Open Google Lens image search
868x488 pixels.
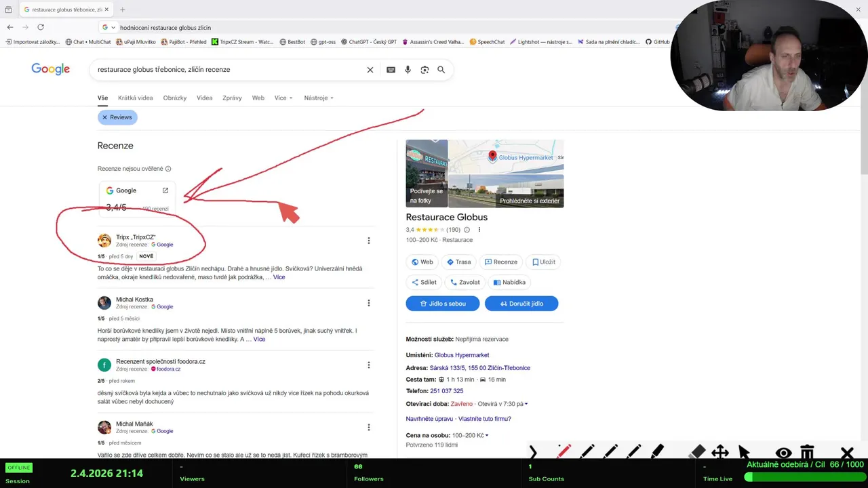point(425,70)
